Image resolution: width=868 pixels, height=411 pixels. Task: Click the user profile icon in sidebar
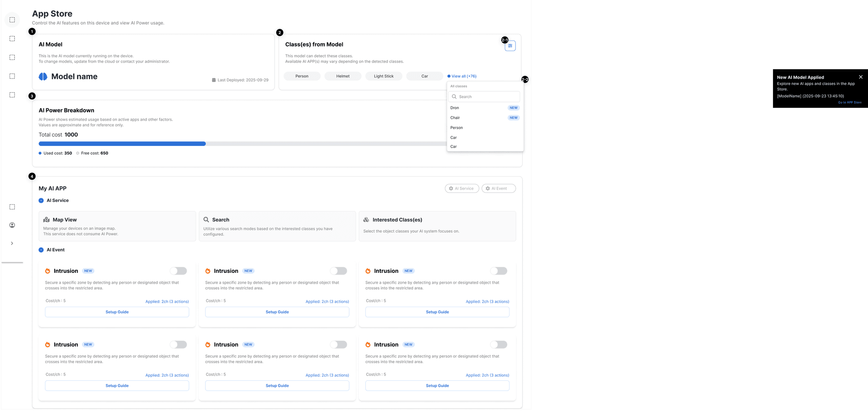[12, 225]
